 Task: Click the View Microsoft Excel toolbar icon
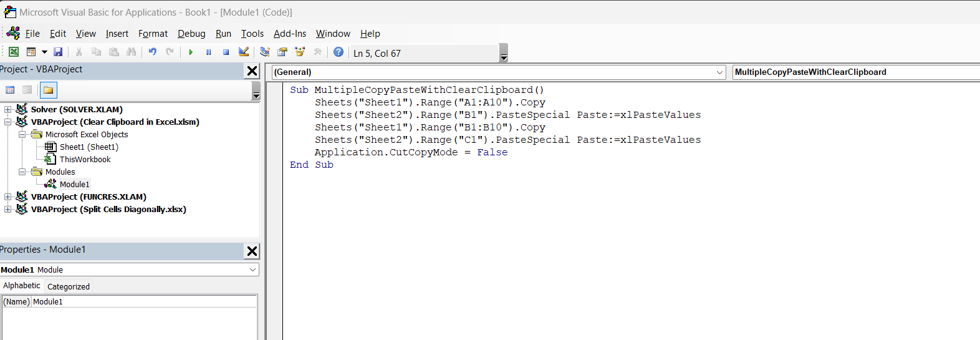[13, 52]
